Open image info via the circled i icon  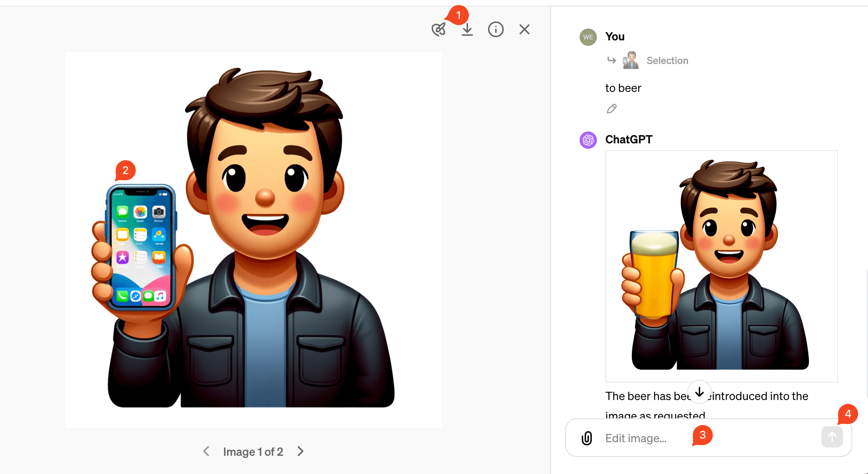(x=496, y=30)
